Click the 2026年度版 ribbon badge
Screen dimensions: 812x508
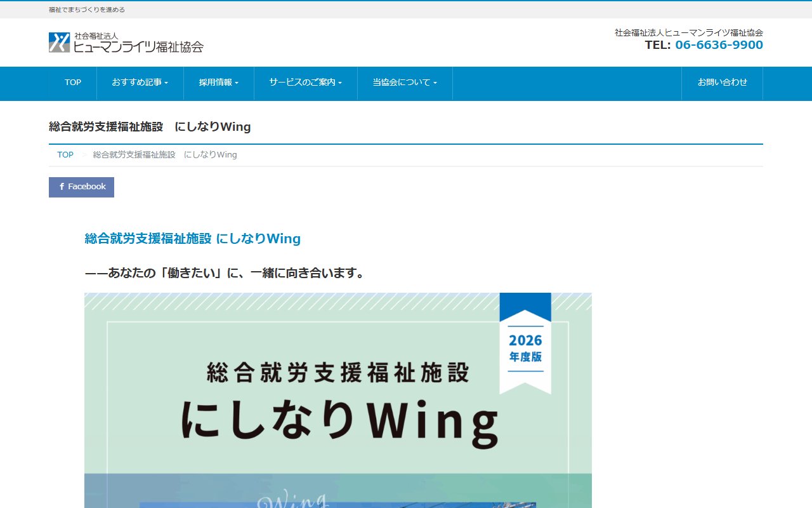click(x=525, y=344)
